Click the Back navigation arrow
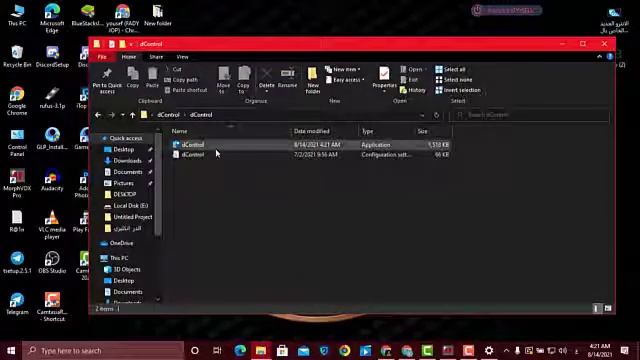This screenshot has width=640, height=360. click(x=98, y=115)
